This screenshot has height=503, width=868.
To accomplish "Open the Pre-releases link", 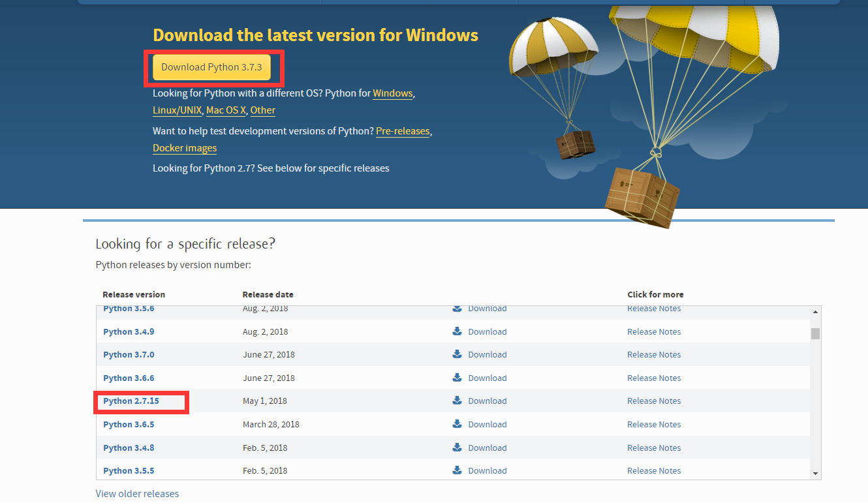I will (x=403, y=131).
